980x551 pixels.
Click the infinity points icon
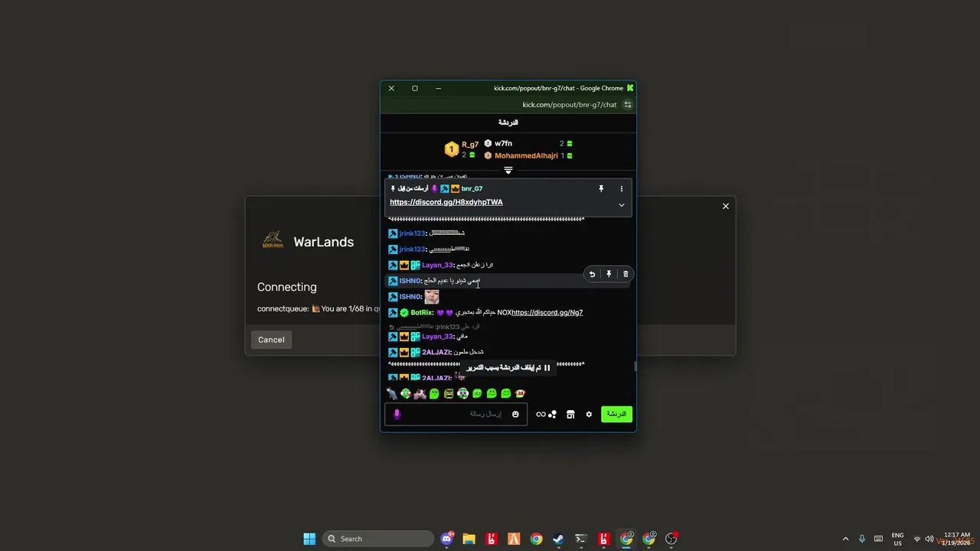tap(541, 414)
